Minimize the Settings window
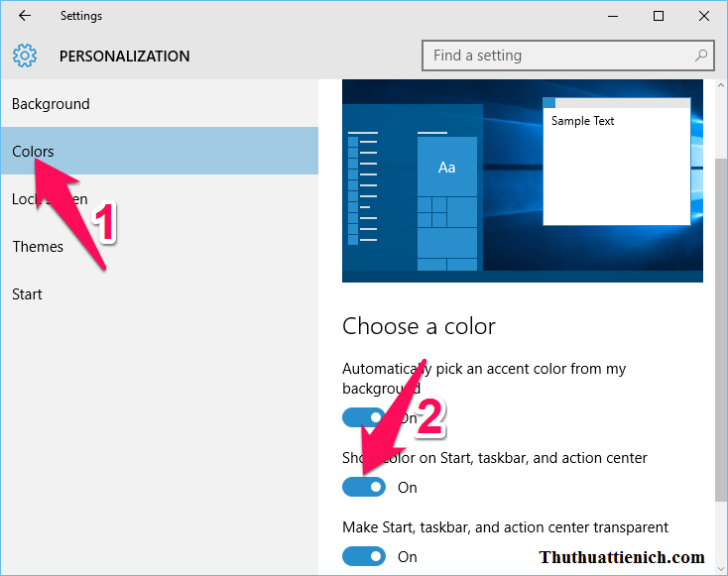This screenshot has height=576, width=728. [x=613, y=16]
